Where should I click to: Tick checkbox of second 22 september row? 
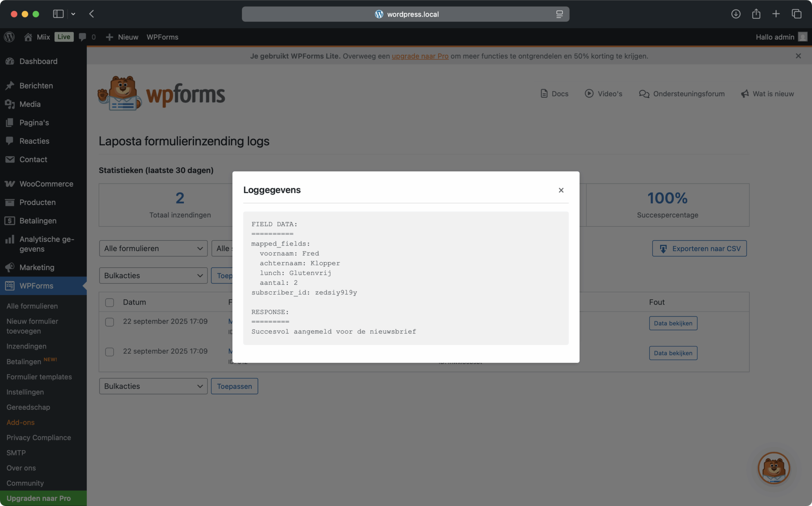pyautogui.click(x=109, y=352)
